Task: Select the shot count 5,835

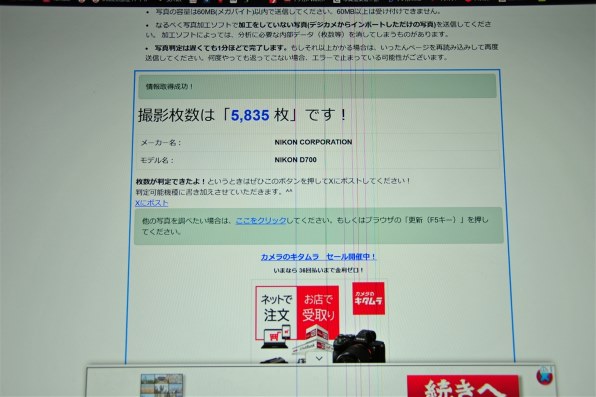Action: [x=250, y=116]
